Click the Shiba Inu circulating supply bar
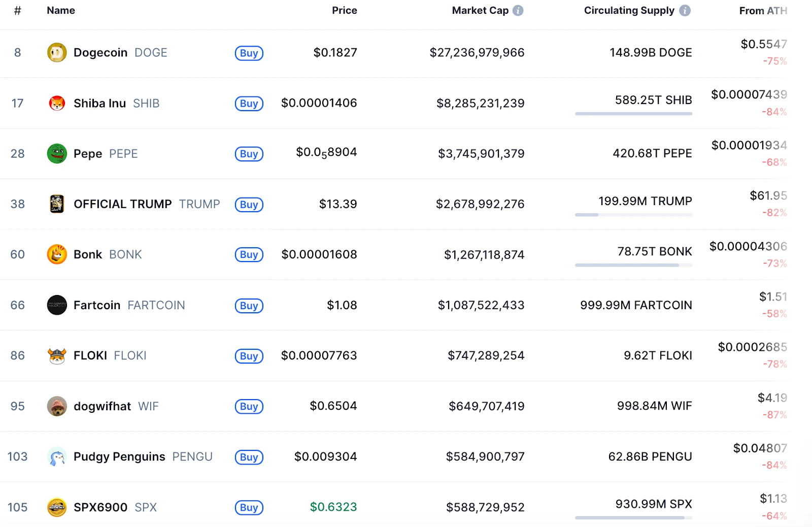This screenshot has height=527, width=812. [x=633, y=114]
